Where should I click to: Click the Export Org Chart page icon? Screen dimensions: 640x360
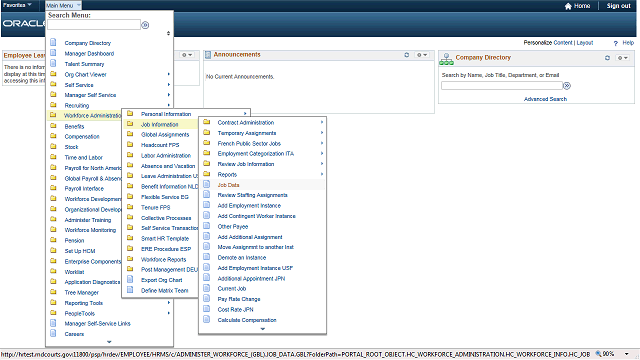tap(130, 280)
